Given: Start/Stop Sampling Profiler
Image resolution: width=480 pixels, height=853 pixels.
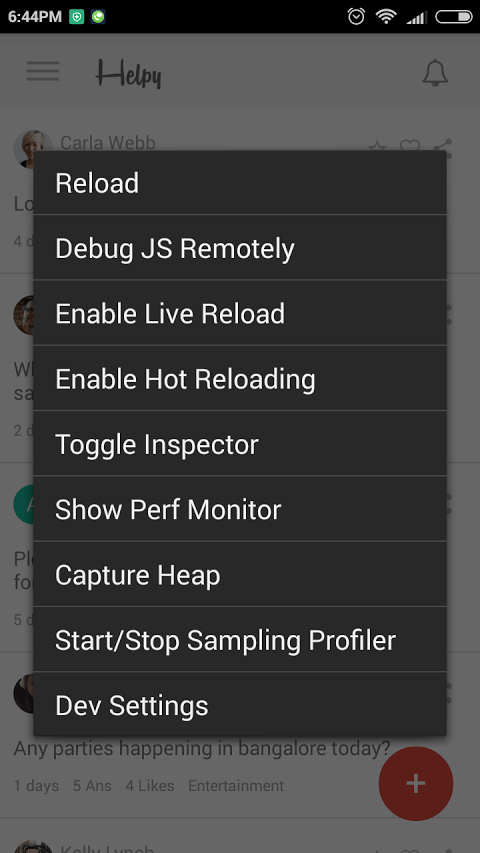Looking at the screenshot, I should [x=240, y=639].
